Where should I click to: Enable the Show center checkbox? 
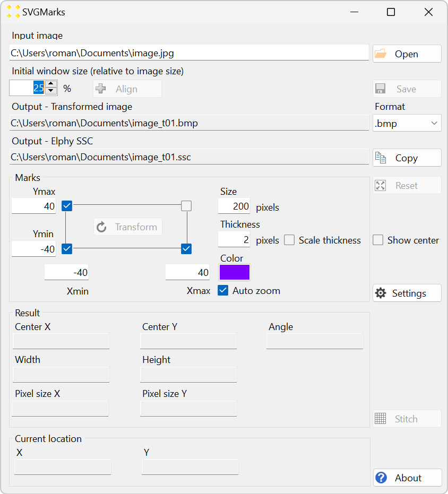click(x=378, y=240)
